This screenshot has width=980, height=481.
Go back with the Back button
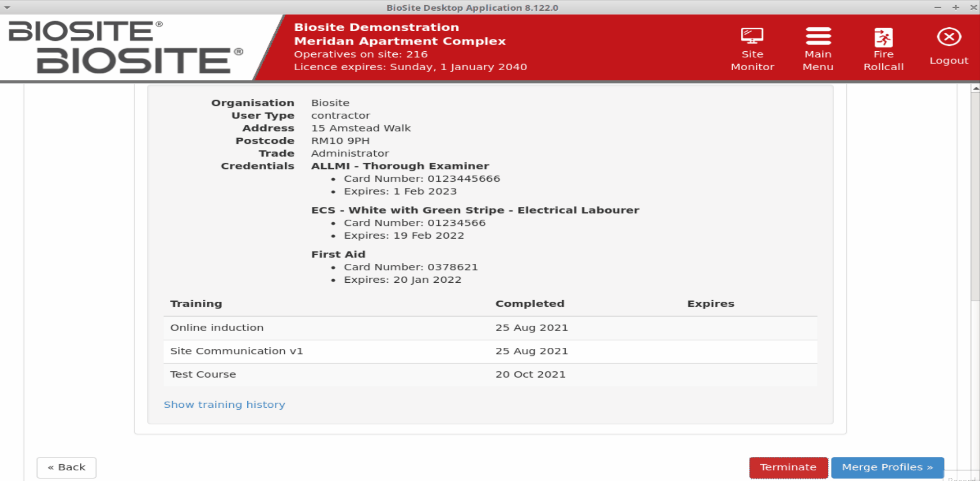[x=67, y=467]
